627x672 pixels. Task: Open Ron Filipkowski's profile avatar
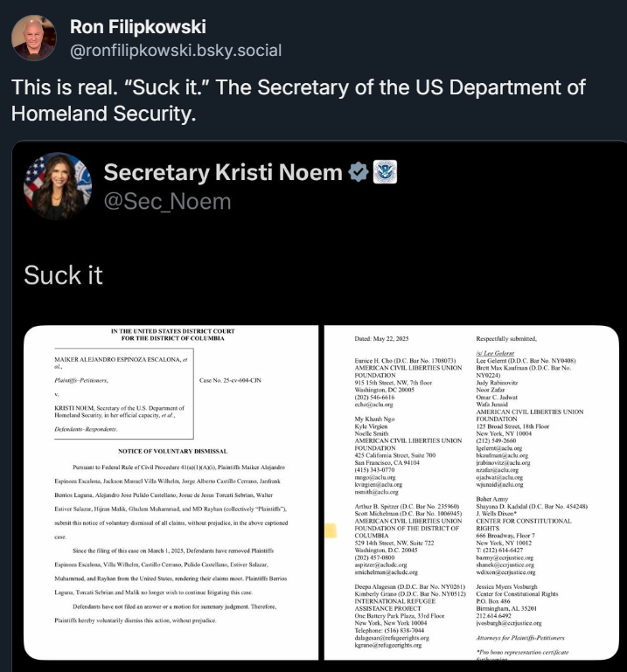point(34,38)
